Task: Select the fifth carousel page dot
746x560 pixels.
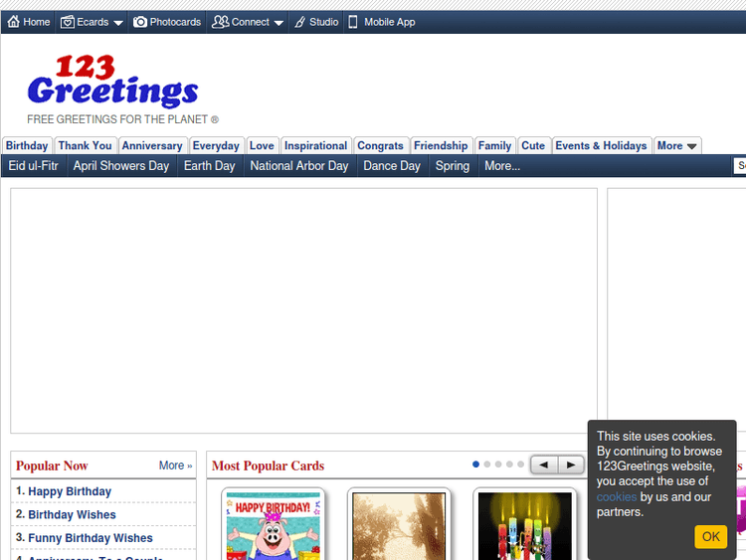Action: (520, 465)
